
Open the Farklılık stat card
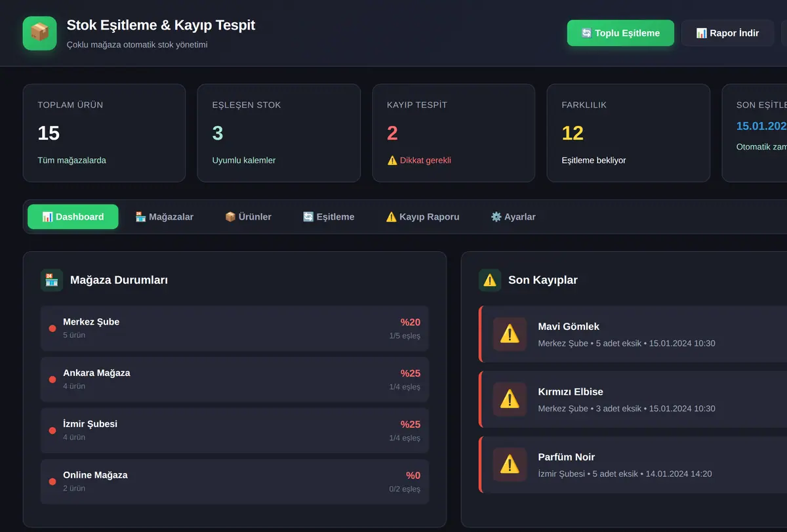628,133
